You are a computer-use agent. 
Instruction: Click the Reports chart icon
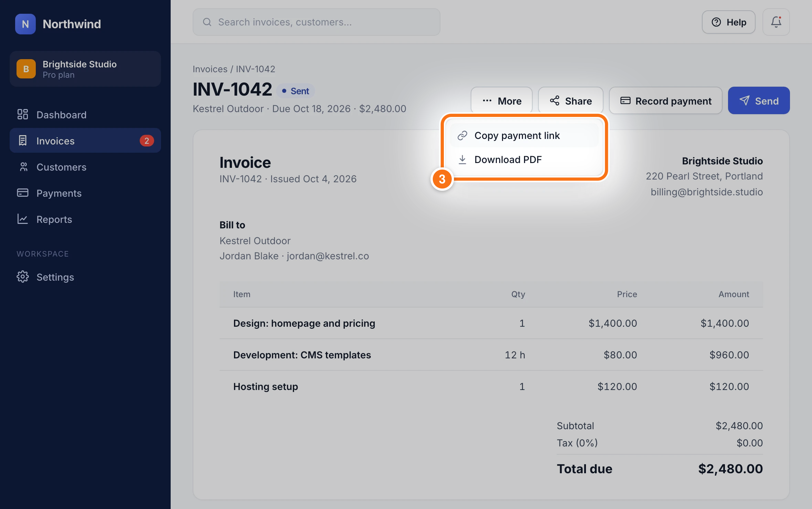pos(23,219)
